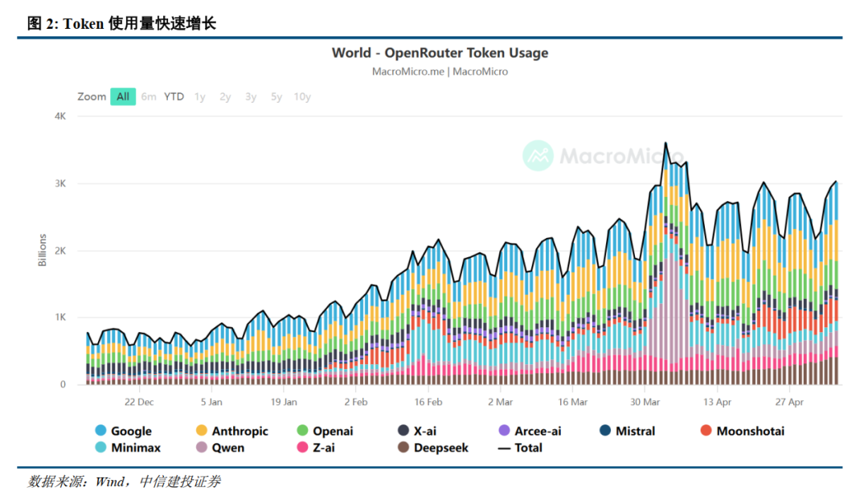Toggle the Google series blue legend dot

point(100,430)
